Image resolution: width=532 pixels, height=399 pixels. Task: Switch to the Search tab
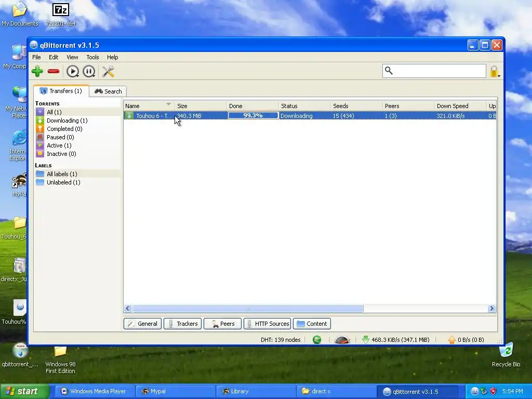click(x=108, y=91)
